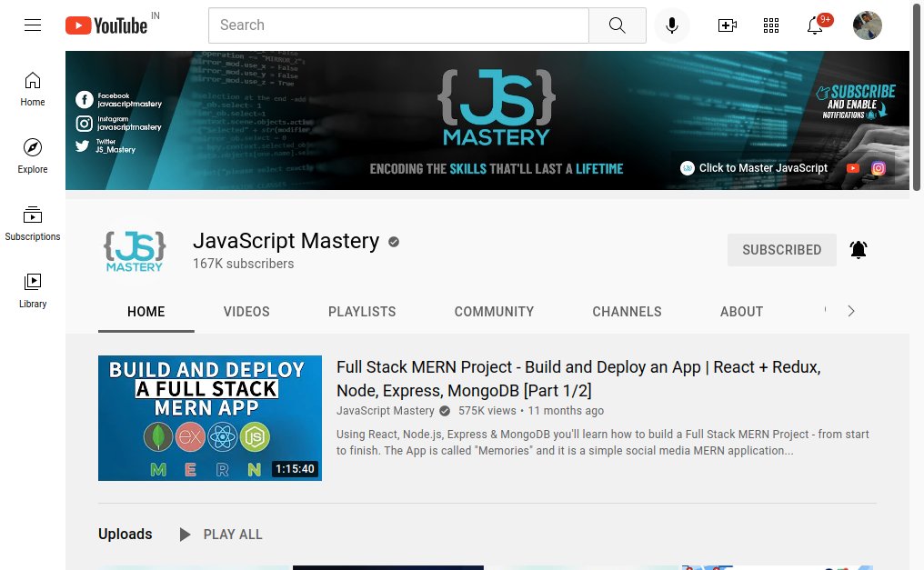Switch to the COMMUNITY tab
This screenshot has height=570, width=924.
(x=494, y=312)
